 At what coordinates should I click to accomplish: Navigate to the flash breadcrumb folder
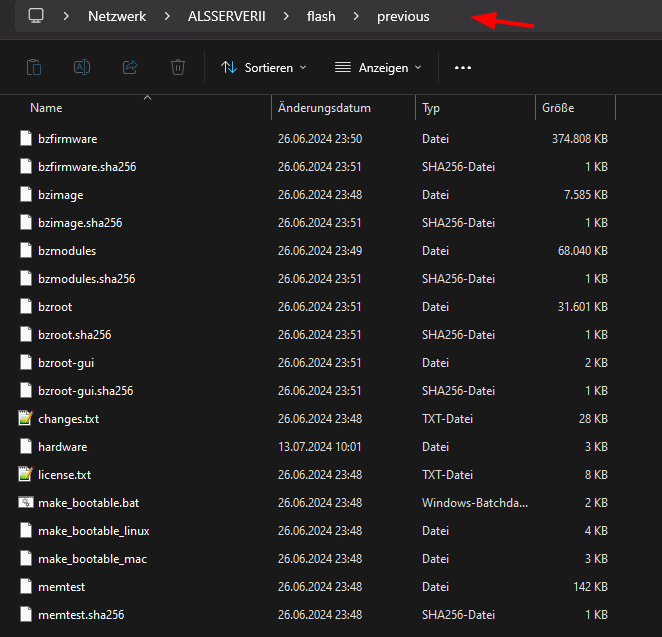(x=321, y=16)
